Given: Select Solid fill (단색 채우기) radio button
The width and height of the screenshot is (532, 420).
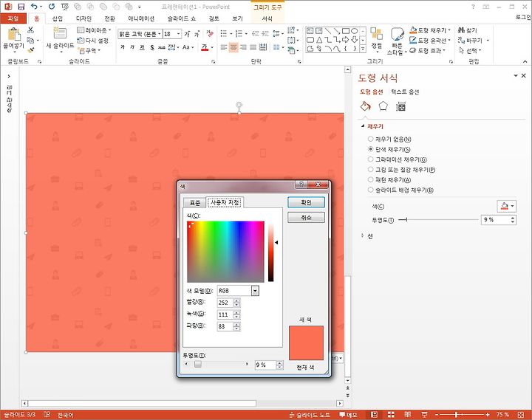Looking at the screenshot, I should (370, 149).
